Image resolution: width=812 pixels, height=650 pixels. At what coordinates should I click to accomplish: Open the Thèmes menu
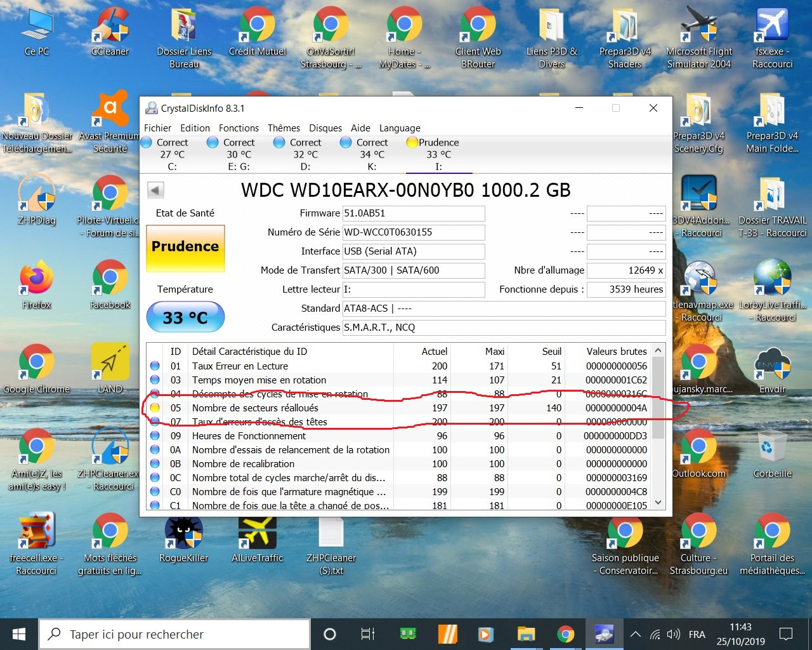click(x=284, y=128)
